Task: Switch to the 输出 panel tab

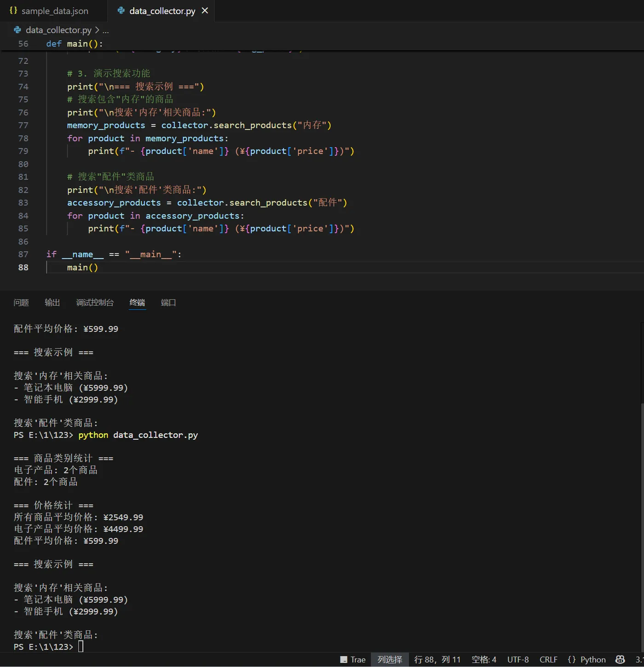Action: 52,302
